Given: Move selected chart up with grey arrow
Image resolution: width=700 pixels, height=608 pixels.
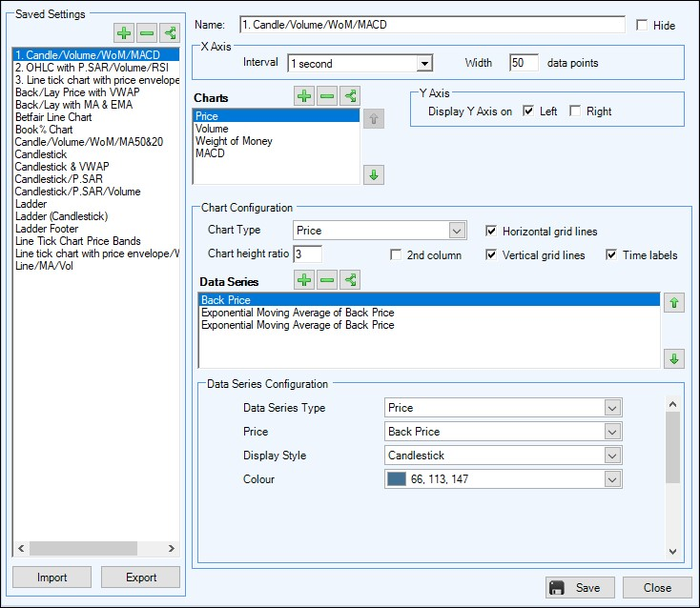Looking at the screenshot, I should click(x=374, y=119).
